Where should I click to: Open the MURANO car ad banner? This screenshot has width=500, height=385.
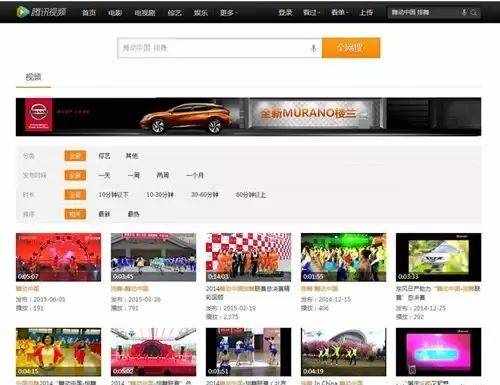click(248, 117)
